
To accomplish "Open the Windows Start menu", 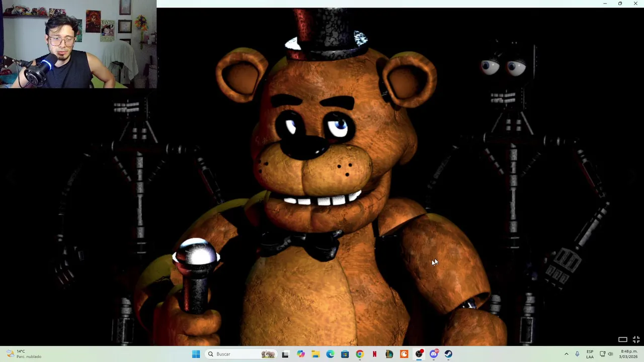I will [196, 354].
